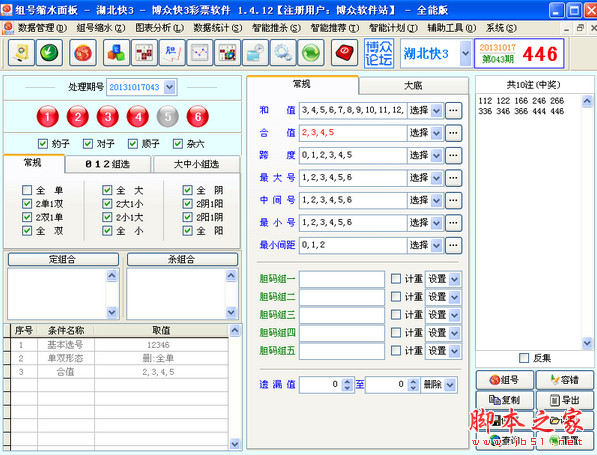Click the 和值 ellipsis button

tap(453, 110)
